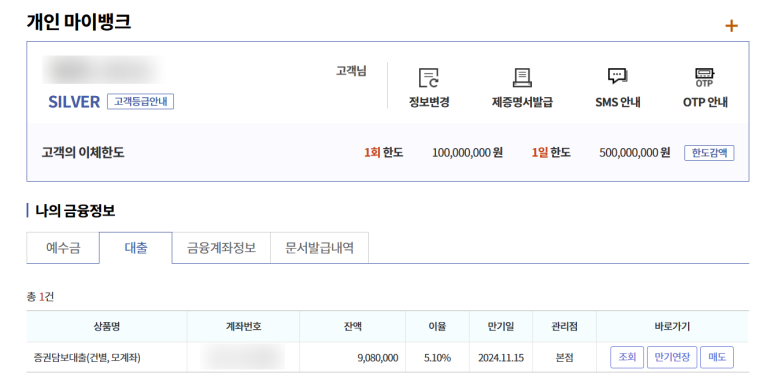Viewport: 773px width, 377px height.
Task: Click the 고객의 이체한도 label
Action: coord(83,153)
